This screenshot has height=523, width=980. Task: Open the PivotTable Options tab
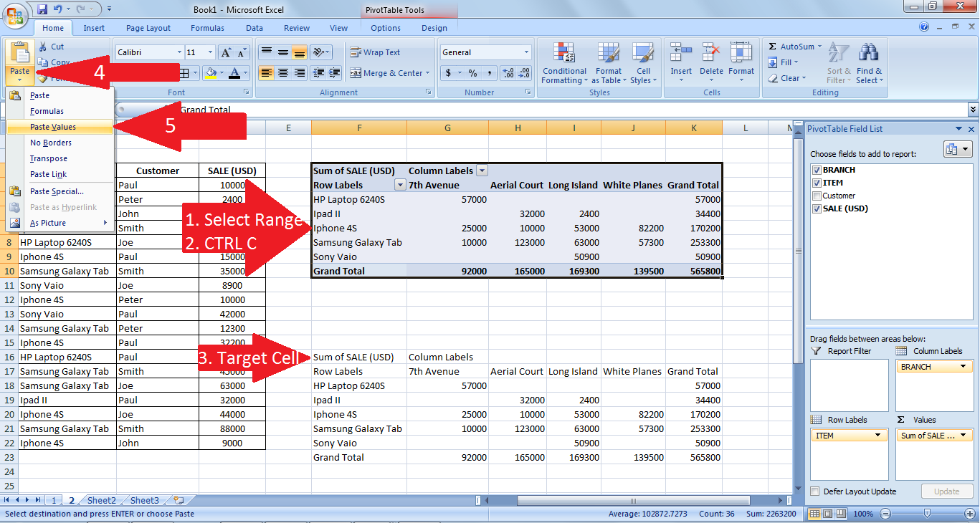386,28
